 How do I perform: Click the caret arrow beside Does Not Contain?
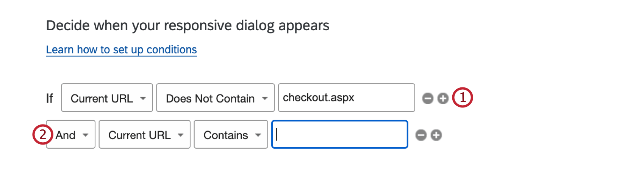265,98
